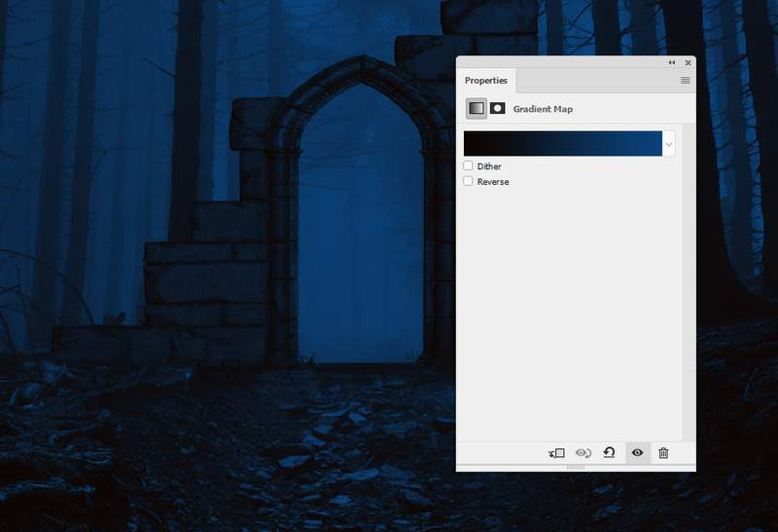Select the layer mask icon
778x532 pixels.
click(x=497, y=108)
